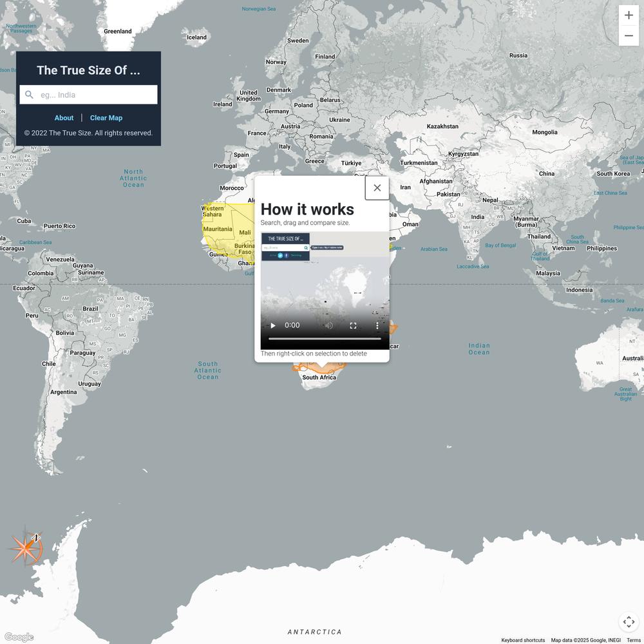Viewport: 644px width, 644px height.
Task: Click the Colombia label
Action: tap(41, 274)
